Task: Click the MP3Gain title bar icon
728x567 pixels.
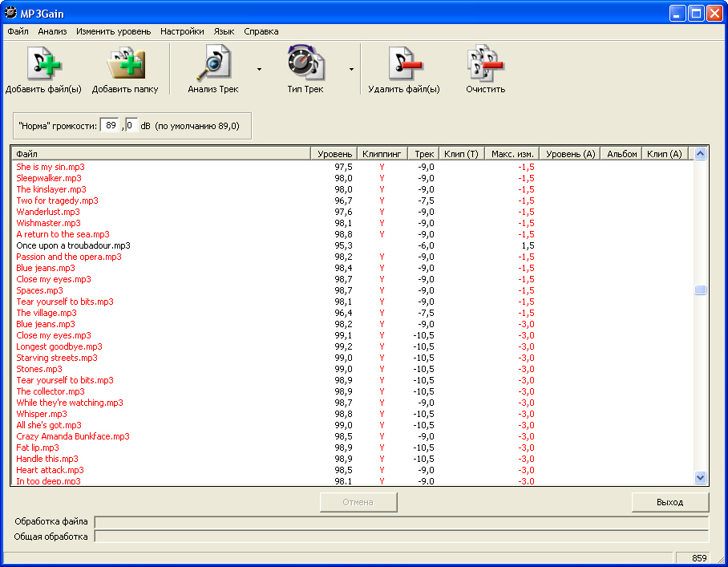Action: [11, 12]
